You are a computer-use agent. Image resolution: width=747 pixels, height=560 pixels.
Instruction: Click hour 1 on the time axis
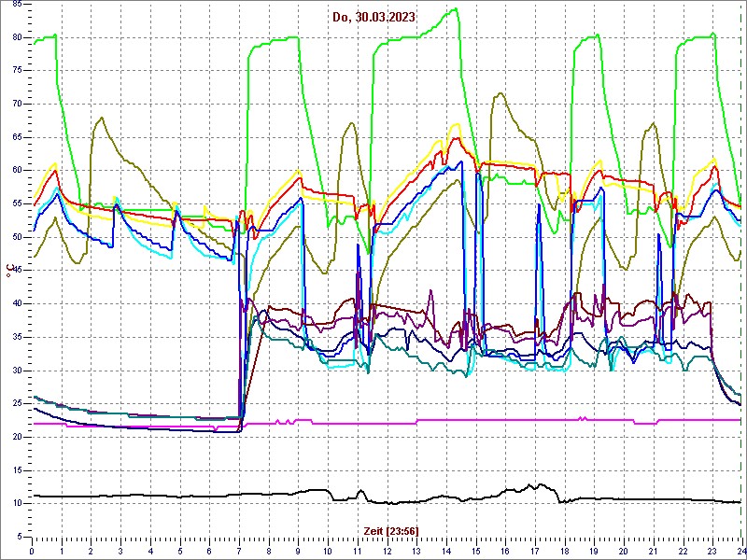coord(62,549)
